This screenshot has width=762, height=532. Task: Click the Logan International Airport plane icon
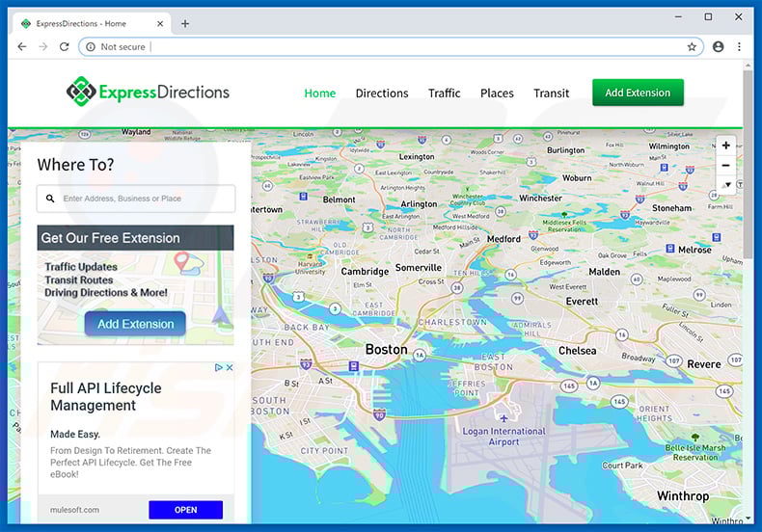[503, 418]
